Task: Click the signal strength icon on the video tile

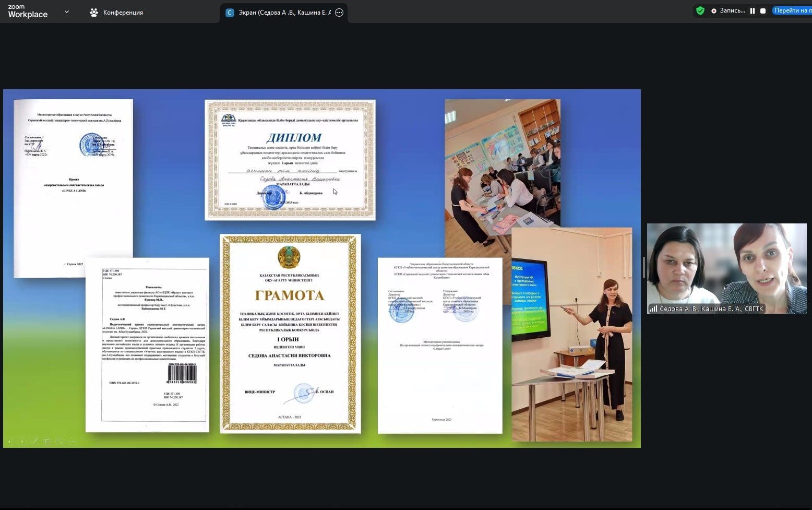Action: 653,309
